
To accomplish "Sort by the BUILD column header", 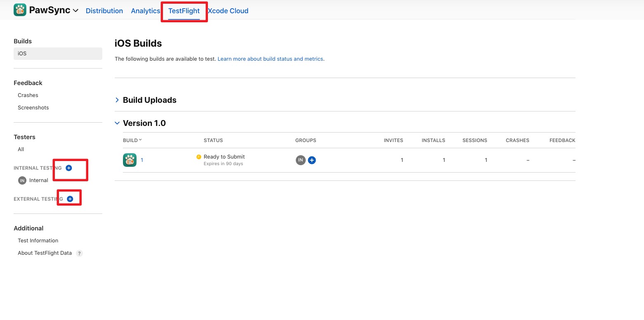I will coord(132,140).
